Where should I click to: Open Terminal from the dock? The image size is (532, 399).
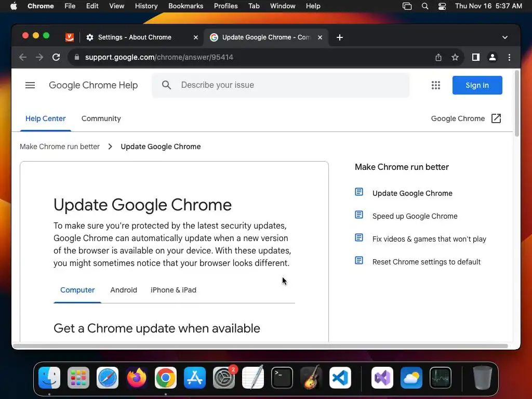(x=282, y=378)
